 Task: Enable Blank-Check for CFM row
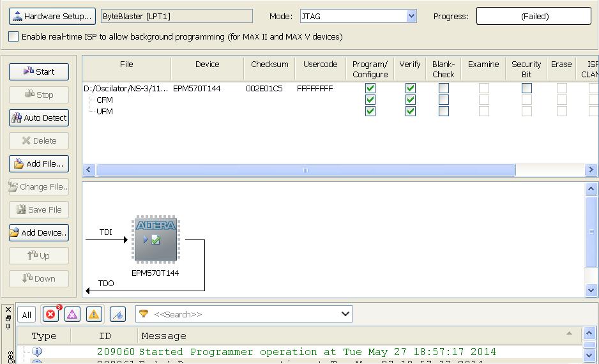point(444,100)
